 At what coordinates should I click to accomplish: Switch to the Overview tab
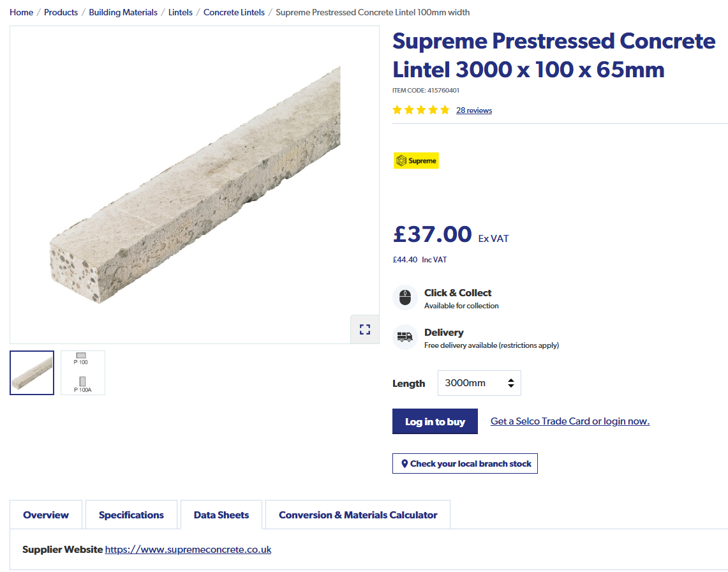pyautogui.click(x=46, y=515)
